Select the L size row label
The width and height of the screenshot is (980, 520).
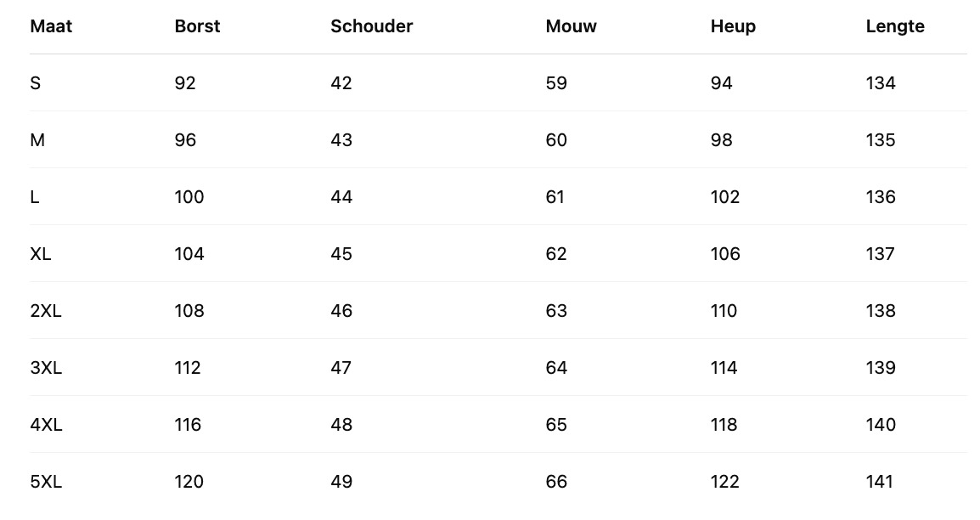(35, 197)
